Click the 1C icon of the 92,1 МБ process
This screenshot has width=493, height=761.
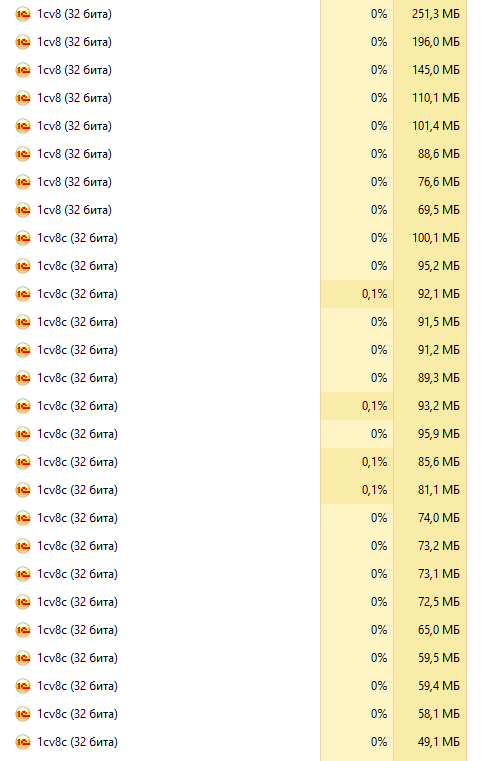(x=23, y=294)
